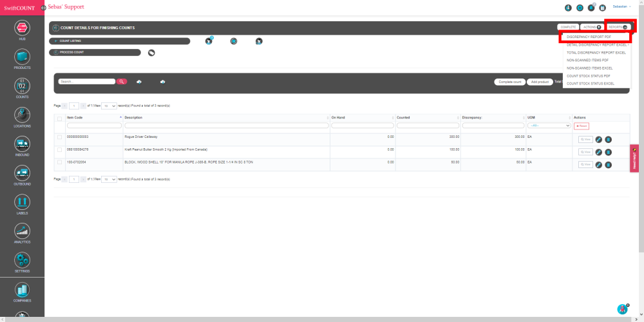Open the live chat bubble icon
Screen dimensions: 644x322
point(622,309)
